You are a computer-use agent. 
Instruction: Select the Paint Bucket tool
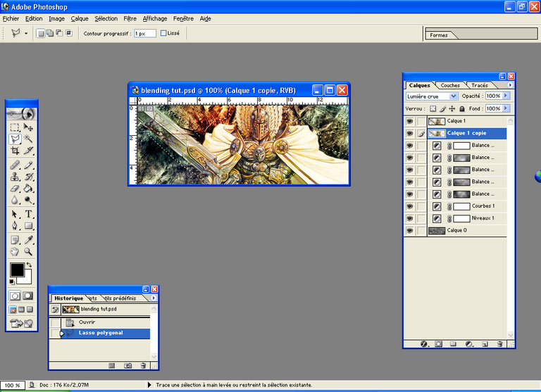point(29,188)
